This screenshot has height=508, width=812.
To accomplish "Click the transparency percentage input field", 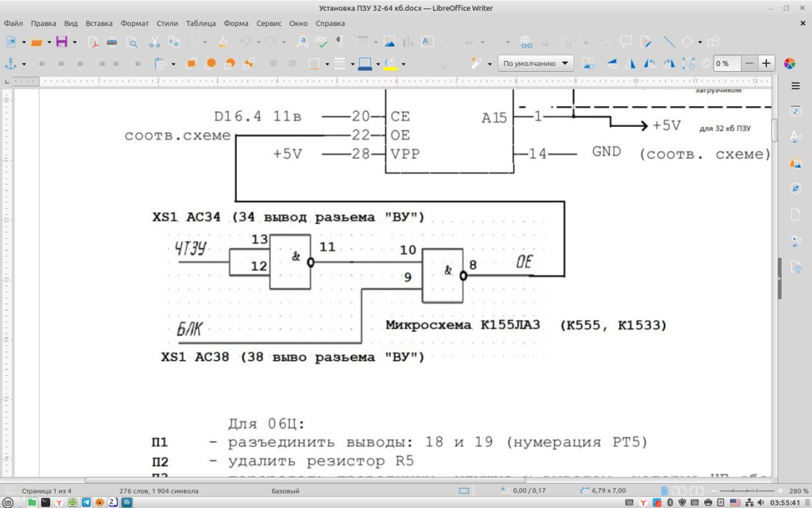I will pos(726,63).
